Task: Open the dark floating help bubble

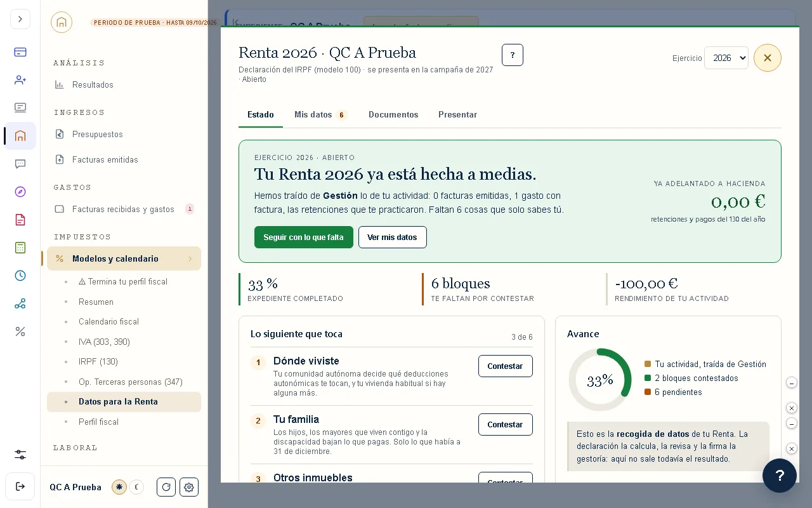Action: (x=780, y=476)
